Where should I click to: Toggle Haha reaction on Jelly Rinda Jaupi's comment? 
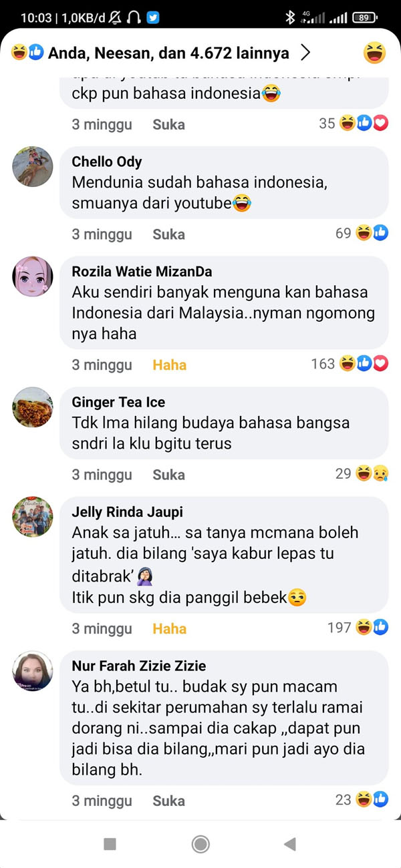click(x=170, y=629)
